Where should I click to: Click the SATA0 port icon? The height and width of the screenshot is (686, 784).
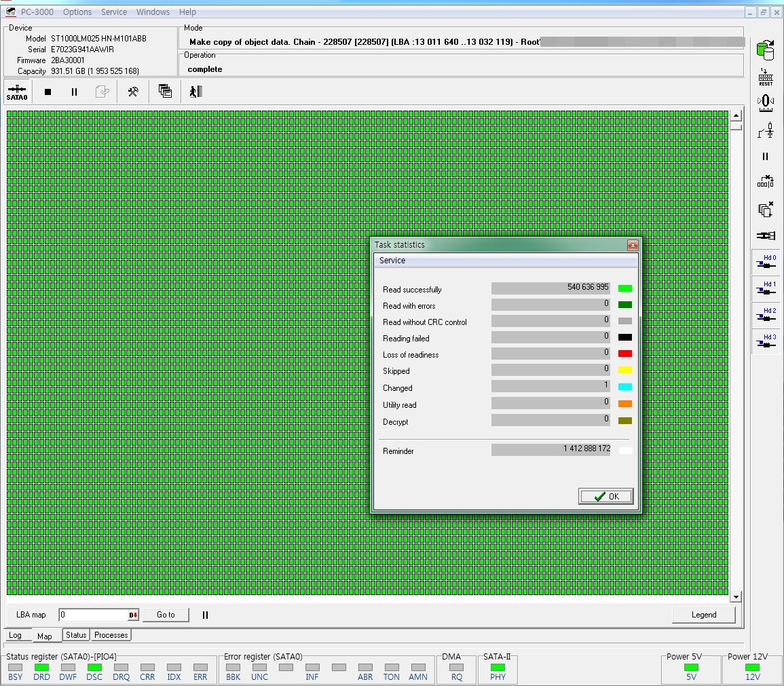pyautogui.click(x=17, y=92)
